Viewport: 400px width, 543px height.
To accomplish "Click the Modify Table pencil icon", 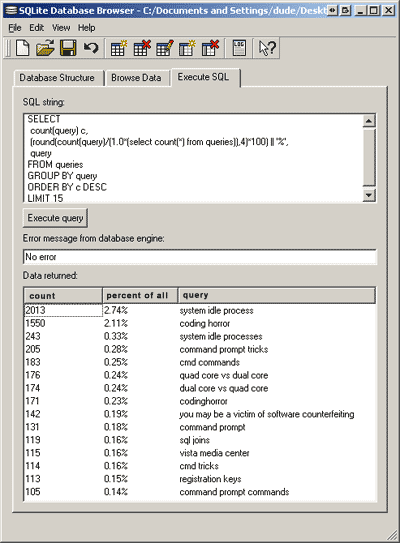I will tap(165, 48).
